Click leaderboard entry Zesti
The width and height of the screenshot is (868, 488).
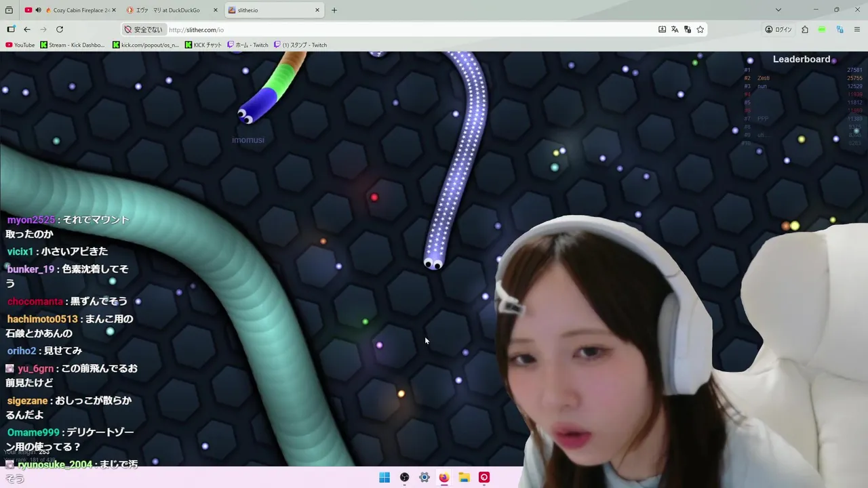(x=763, y=78)
